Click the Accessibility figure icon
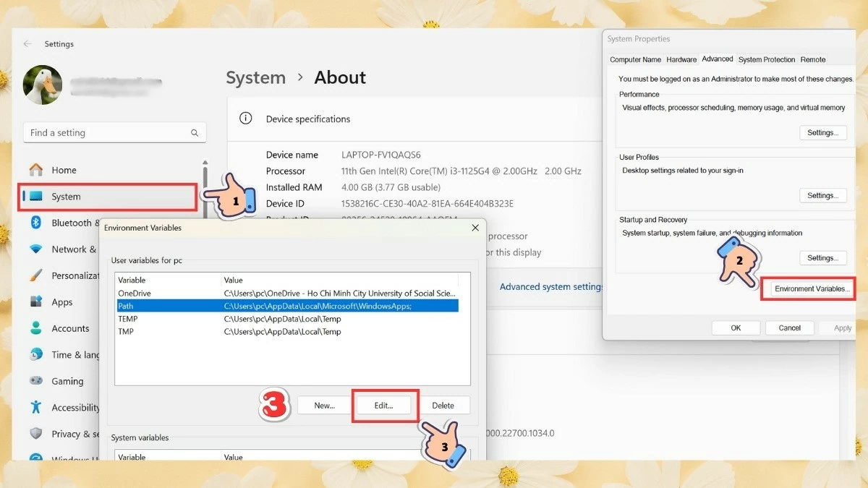Viewport: 868px width, 488px height. (x=35, y=407)
